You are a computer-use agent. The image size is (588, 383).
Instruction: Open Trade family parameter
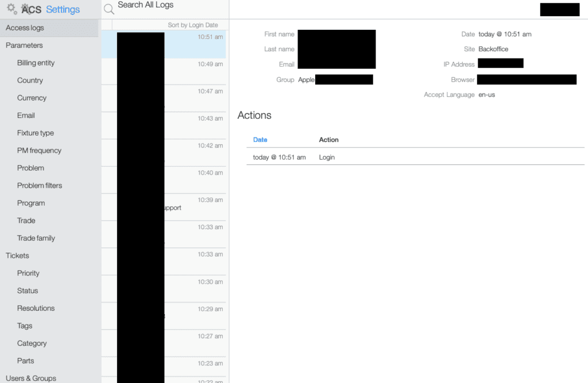coord(36,238)
